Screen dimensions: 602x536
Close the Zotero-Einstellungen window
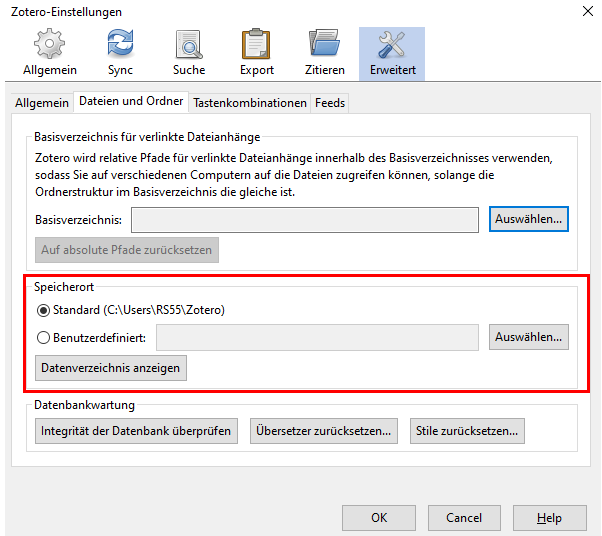click(588, 11)
